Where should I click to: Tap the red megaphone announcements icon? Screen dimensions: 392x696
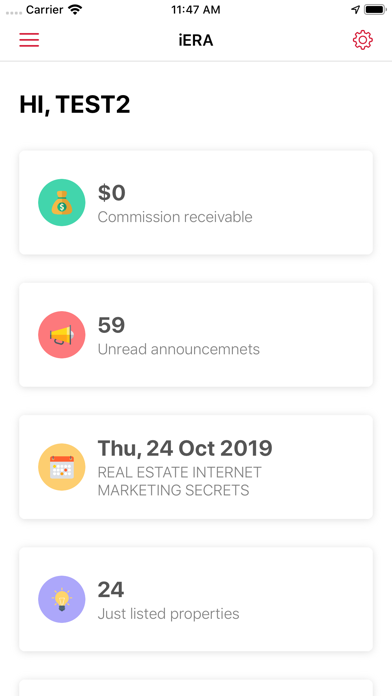click(x=62, y=335)
